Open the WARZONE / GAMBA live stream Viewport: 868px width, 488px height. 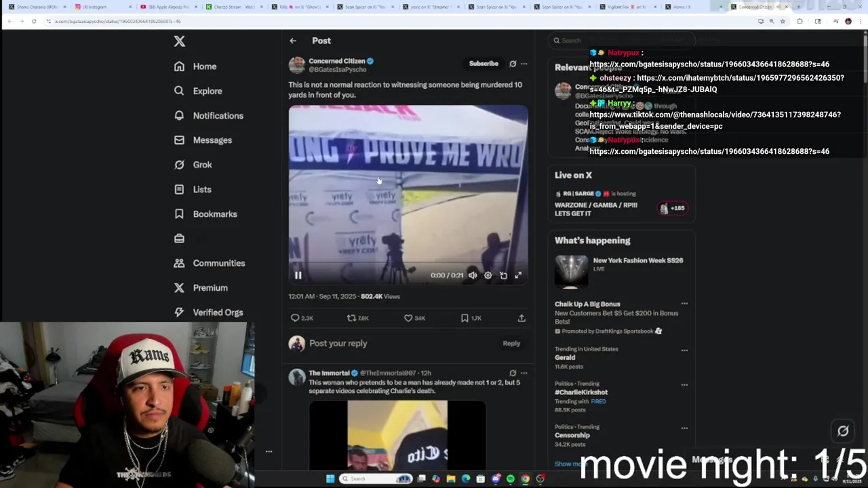click(621, 203)
